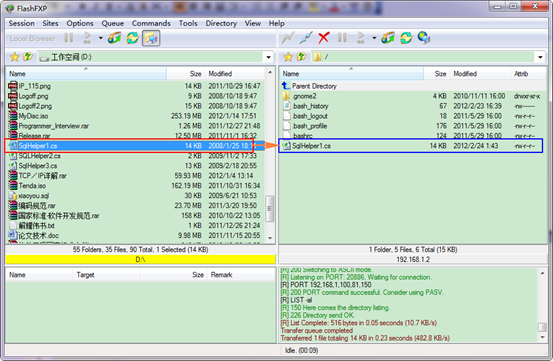
Task: Open the Directory menu
Action: coord(221,23)
